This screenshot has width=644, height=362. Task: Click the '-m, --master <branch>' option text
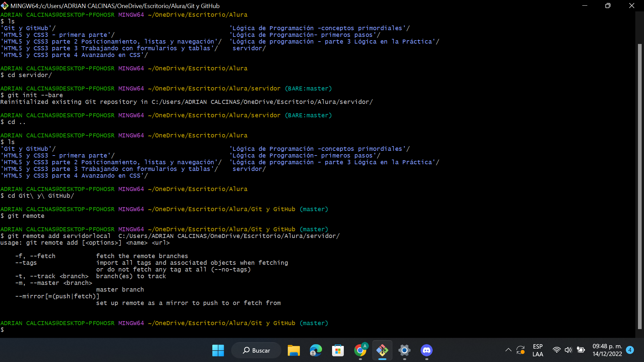54,283
